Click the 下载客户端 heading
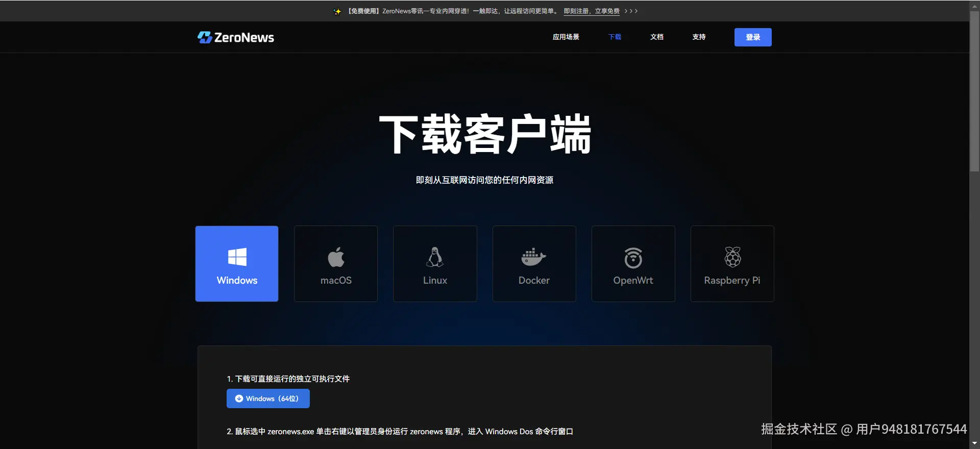Screen dimensions: 980x449 tap(485, 134)
